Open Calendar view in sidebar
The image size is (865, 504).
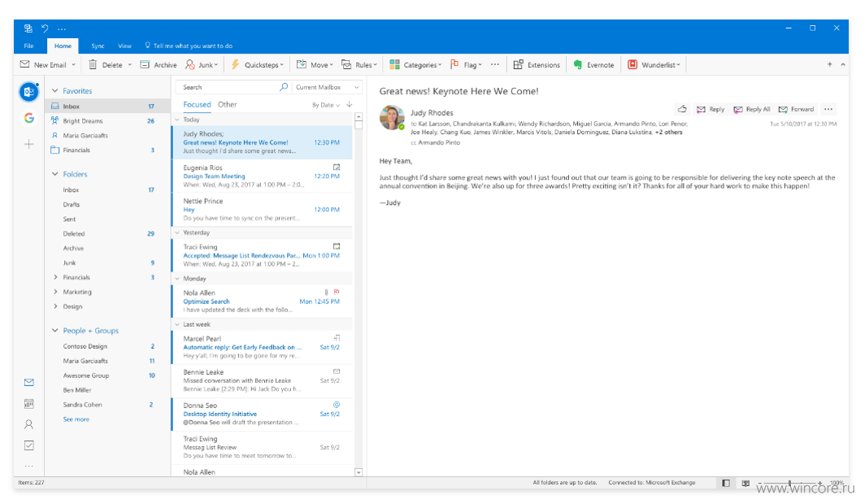tap(28, 404)
